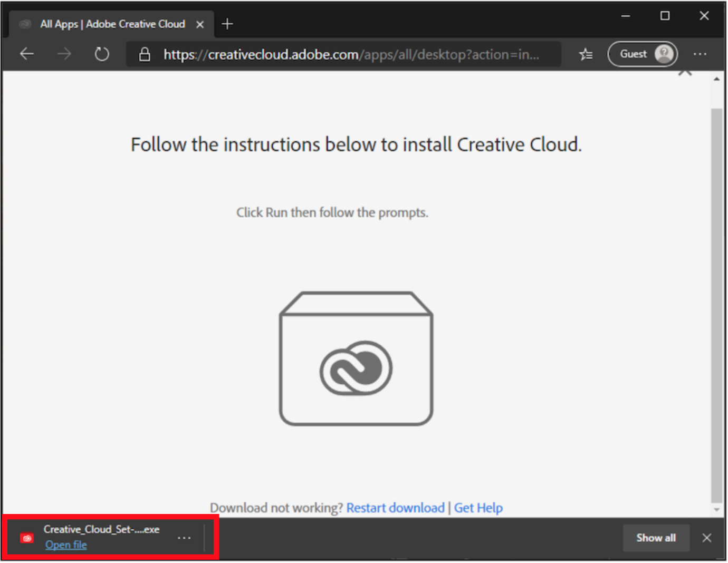Click the padlock site security icon
Screen dimensions: 728x563
[145, 54]
